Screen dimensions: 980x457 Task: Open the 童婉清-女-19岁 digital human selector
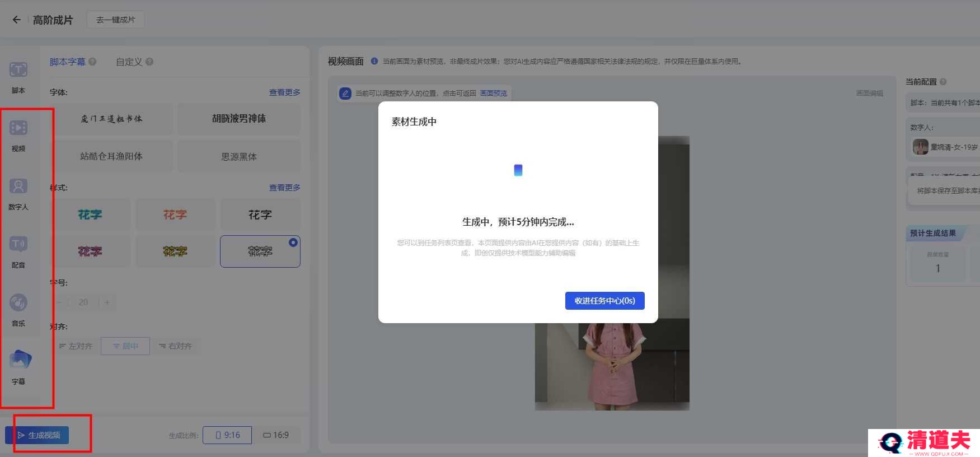pos(946,147)
